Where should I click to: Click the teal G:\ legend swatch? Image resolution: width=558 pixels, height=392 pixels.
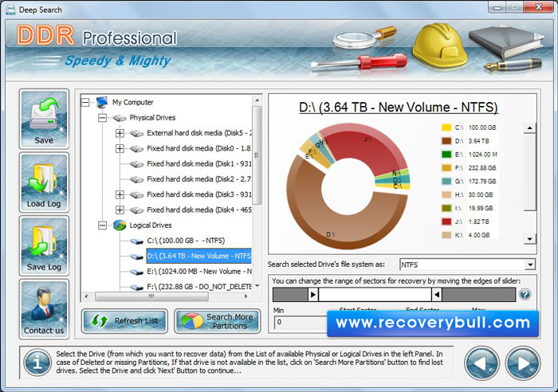pyautogui.click(x=446, y=182)
